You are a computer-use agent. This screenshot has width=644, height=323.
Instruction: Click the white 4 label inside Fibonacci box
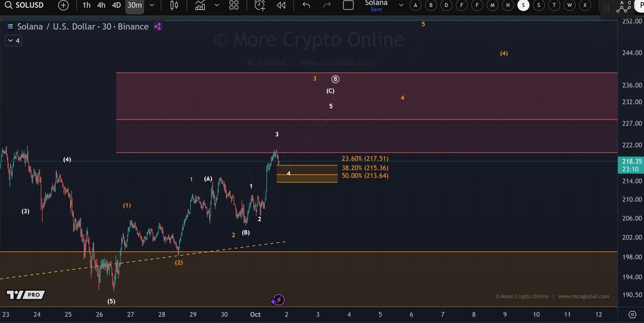click(289, 173)
